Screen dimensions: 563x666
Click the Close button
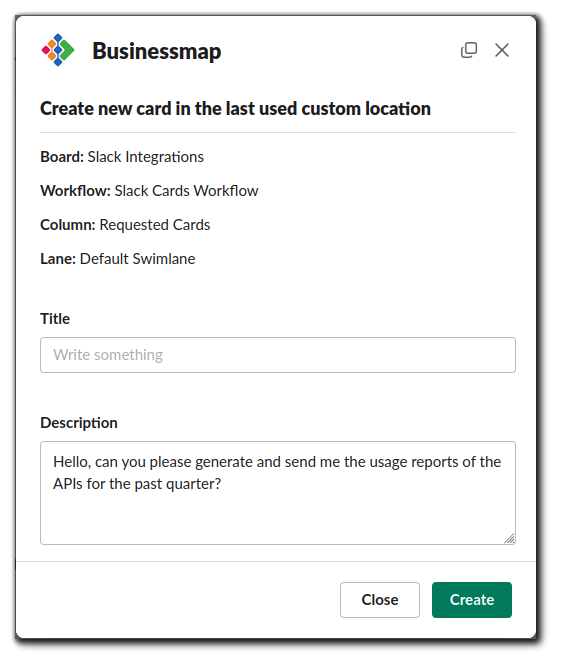pyautogui.click(x=380, y=600)
